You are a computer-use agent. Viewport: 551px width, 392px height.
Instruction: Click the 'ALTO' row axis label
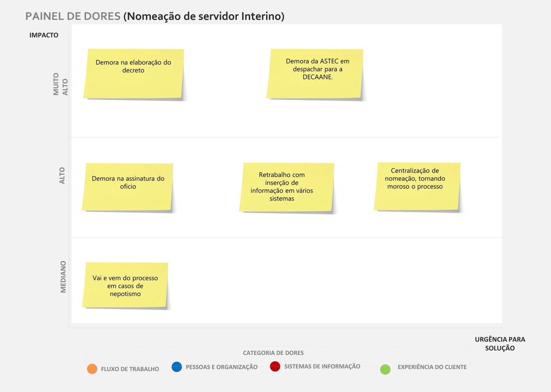pyautogui.click(x=62, y=176)
